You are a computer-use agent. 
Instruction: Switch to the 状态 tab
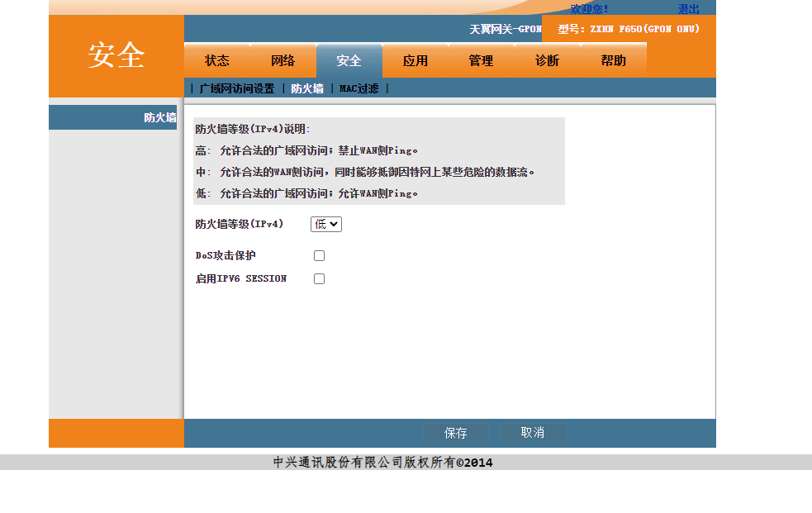tap(216, 60)
